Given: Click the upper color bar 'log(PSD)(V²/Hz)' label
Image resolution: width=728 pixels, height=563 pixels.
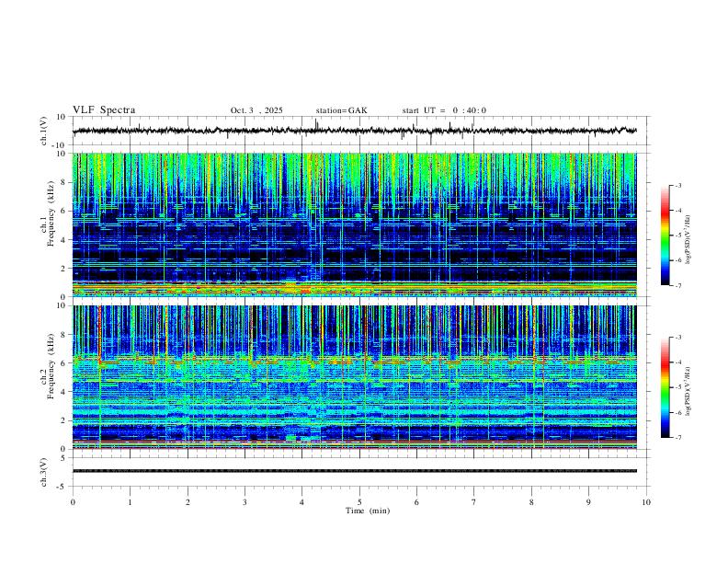Looking at the screenshot, I should [688, 240].
